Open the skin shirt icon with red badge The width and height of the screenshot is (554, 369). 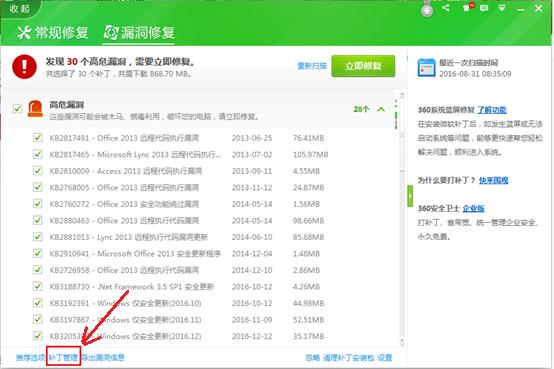click(468, 7)
